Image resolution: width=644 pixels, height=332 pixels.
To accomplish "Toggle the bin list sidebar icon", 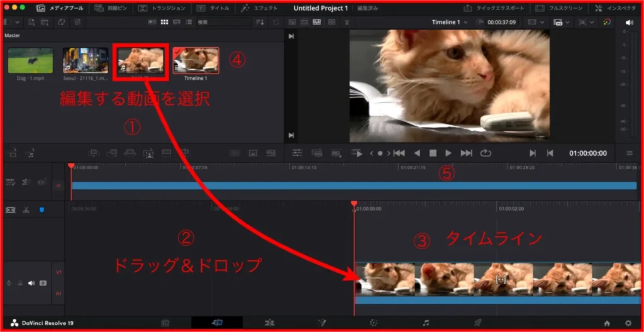I will [x=8, y=22].
